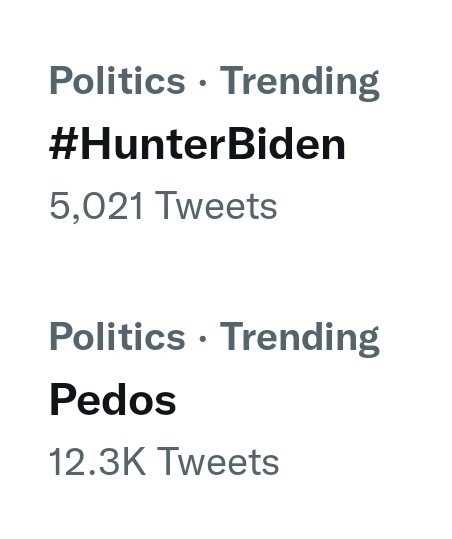Click the Trending label above #HunterBiden
This screenshot has height=539, width=452.
tap(299, 83)
